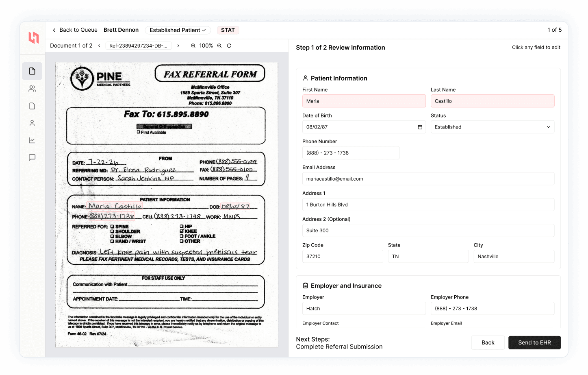The height and width of the screenshot is (375, 588).
Task: Edit the Phone Number field
Action: [x=351, y=153]
